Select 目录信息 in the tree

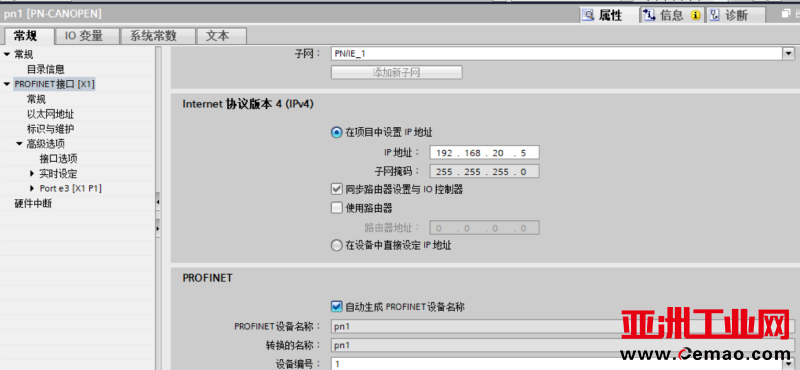tap(45, 69)
